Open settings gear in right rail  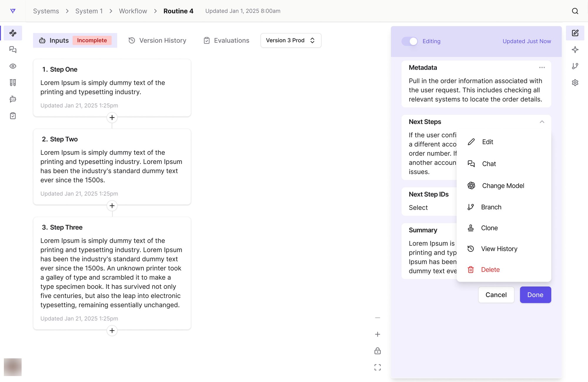575,83
